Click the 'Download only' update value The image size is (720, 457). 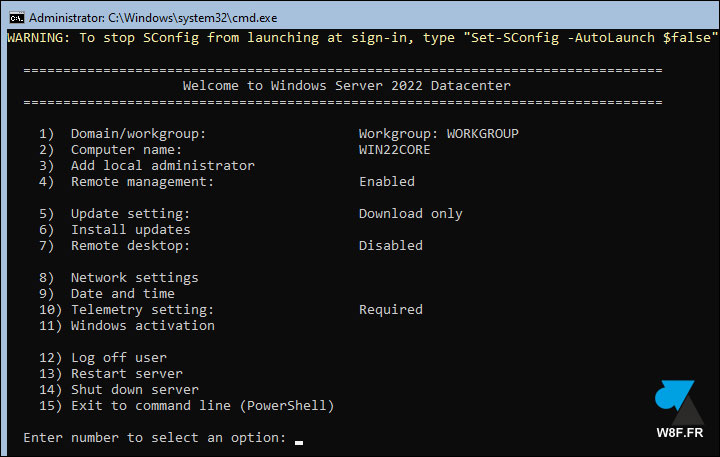(x=411, y=214)
